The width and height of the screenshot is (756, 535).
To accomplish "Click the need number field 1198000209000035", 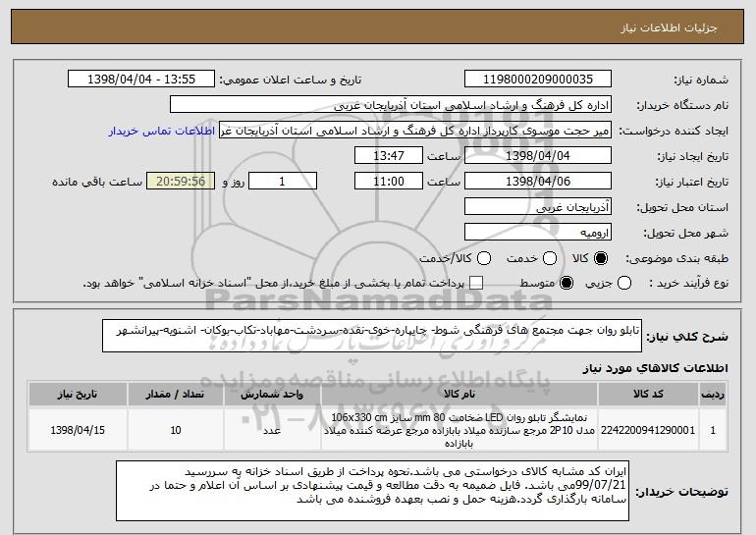I will click(538, 80).
